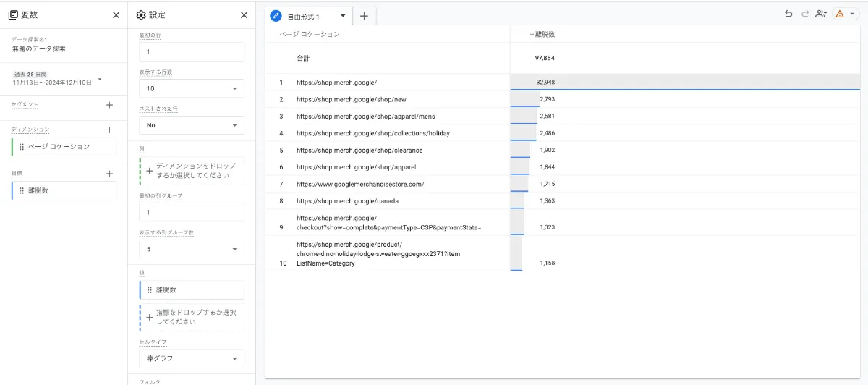Viewport: 868px width, 385px height.
Task: Open the 表示する列グループ数 dropdown
Action: [x=192, y=249]
